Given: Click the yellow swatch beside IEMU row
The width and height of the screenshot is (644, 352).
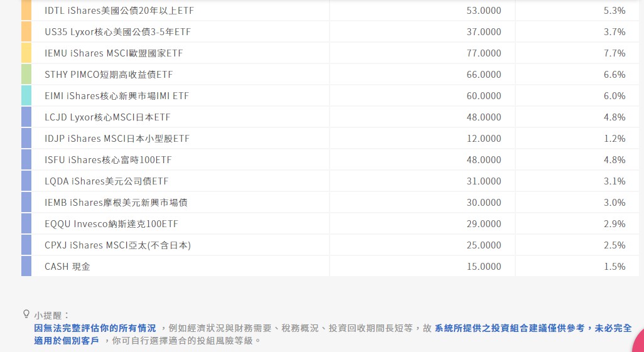Looking at the screenshot, I should [26, 53].
